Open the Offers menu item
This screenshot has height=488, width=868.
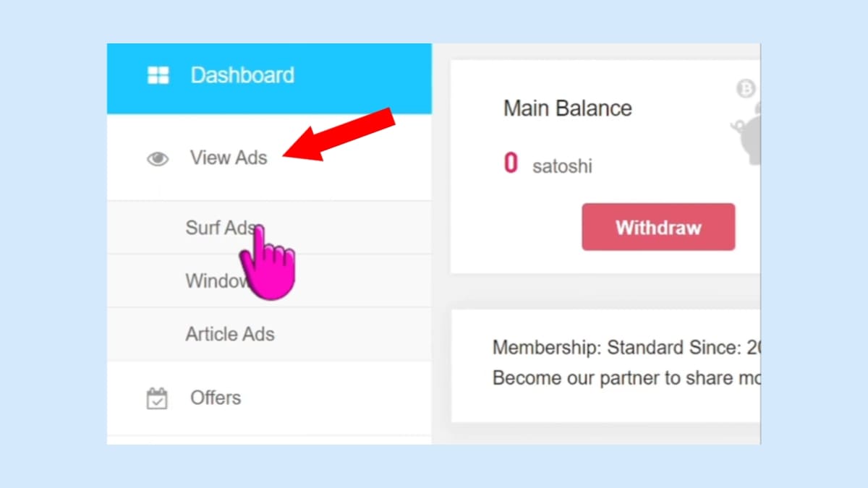(216, 398)
